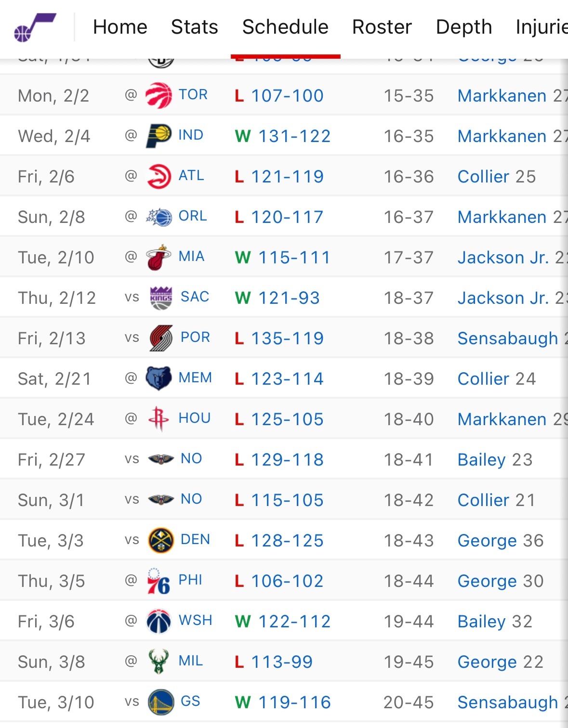Switch to the Roster tab
Image resolution: width=568 pixels, height=728 pixels.
point(382,27)
